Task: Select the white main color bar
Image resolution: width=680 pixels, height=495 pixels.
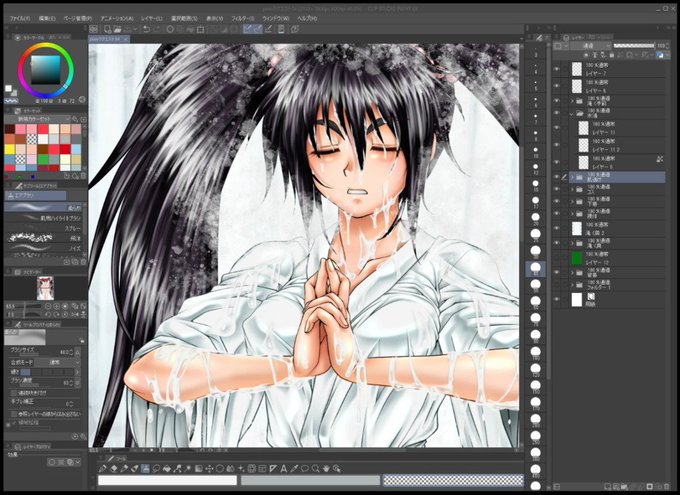Action: coord(167,480)
